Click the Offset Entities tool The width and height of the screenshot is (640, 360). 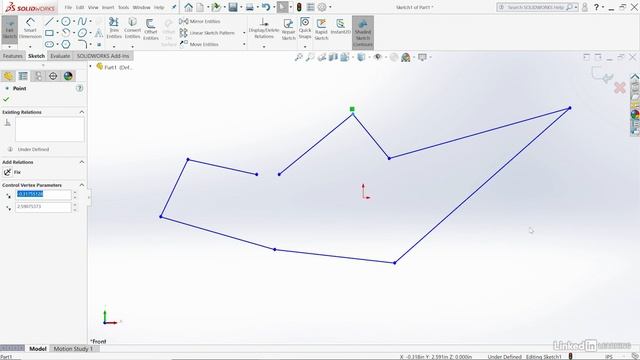coord(151,29)
